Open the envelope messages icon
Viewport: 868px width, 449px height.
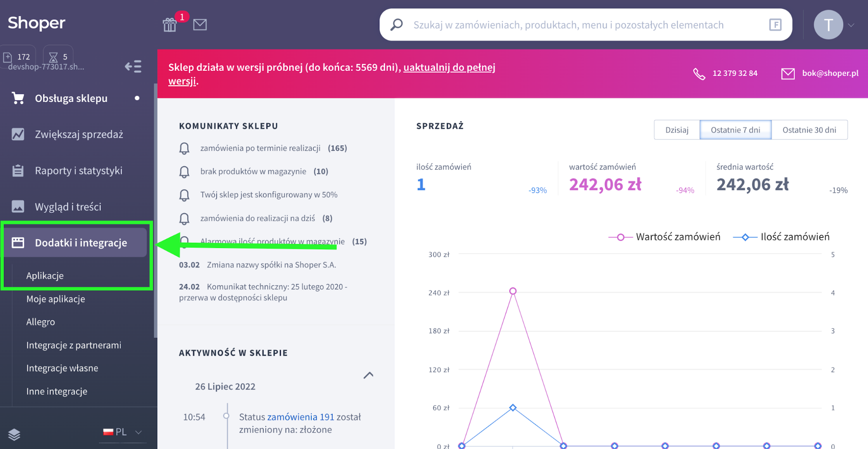(x=200, y=25)
